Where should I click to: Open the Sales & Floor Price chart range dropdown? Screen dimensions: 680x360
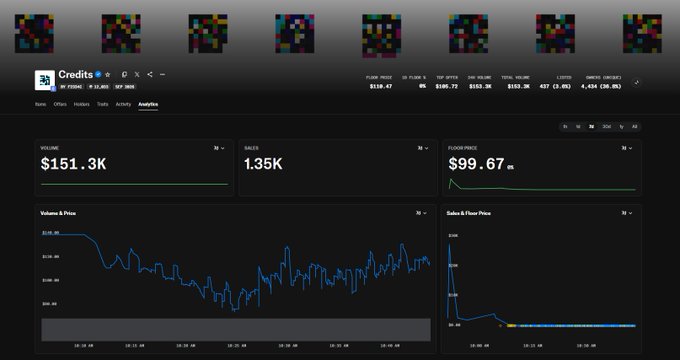click(627, 213)
